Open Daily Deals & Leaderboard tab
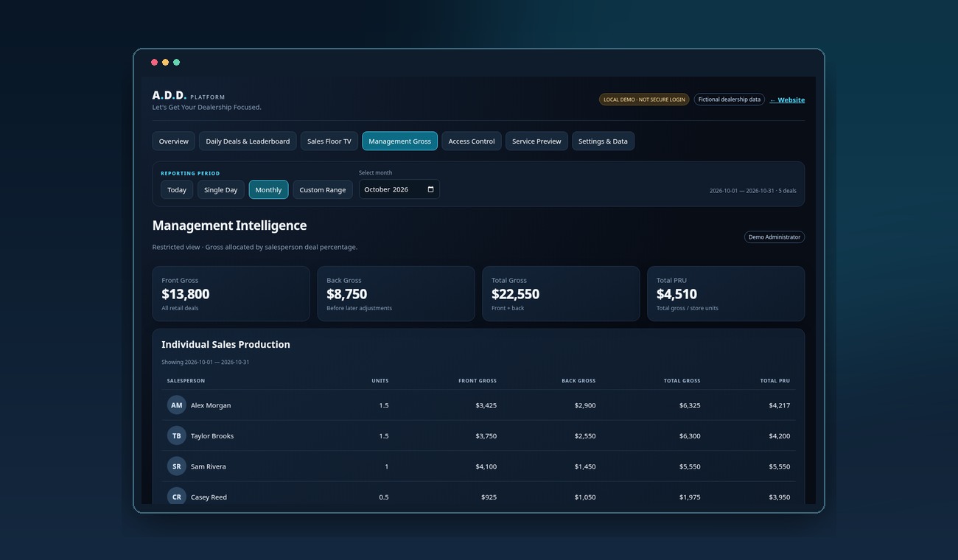The image size is (958, 560). [248, 141]
